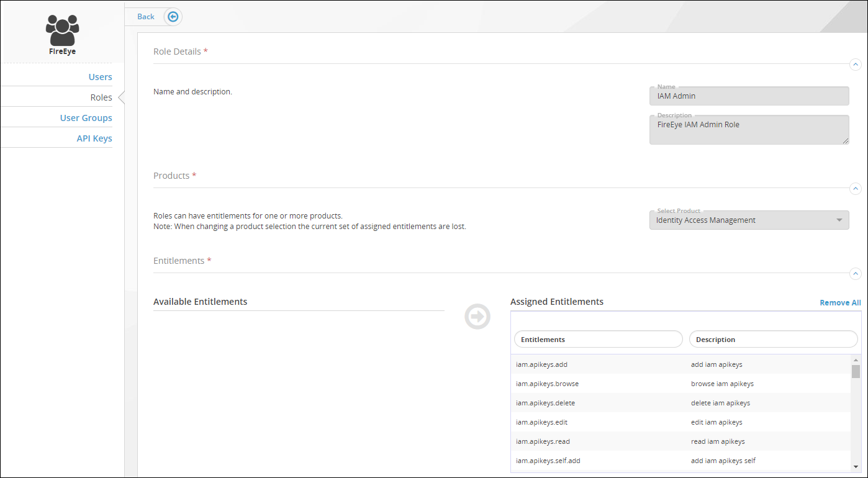Select the iam.apikeys.delete entitlement row
The image size is (868, 478).
pyautogui.click(x=680, y=403)
